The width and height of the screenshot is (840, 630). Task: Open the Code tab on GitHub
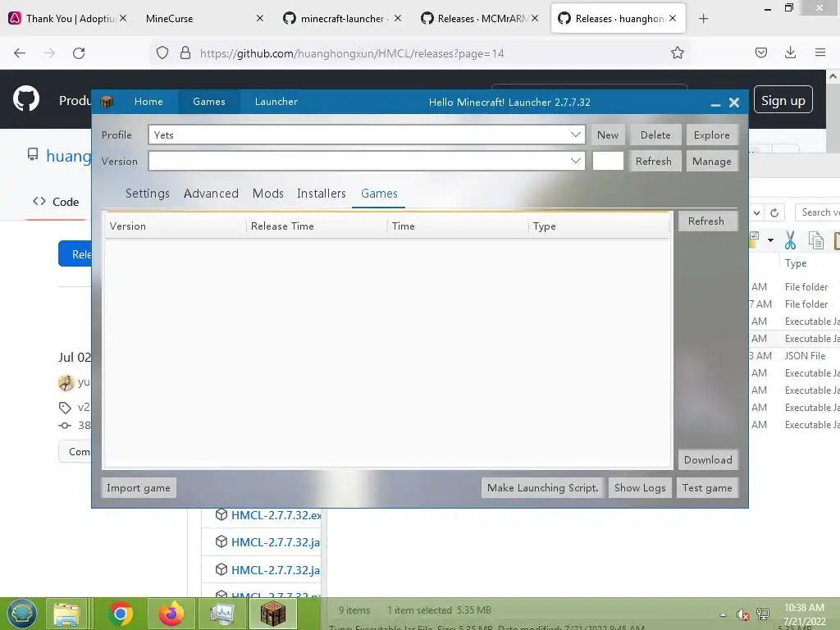coord(56,202)
